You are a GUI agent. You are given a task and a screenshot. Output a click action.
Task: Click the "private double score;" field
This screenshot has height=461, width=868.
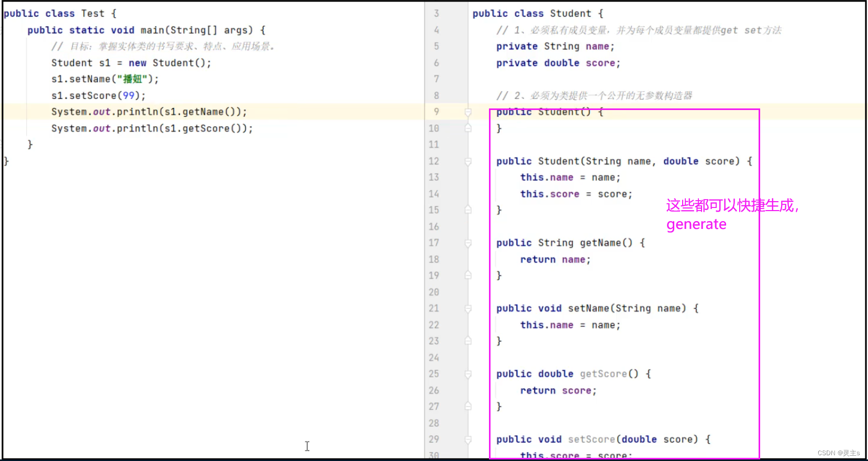pyautogui.click(x=558, y=63)
